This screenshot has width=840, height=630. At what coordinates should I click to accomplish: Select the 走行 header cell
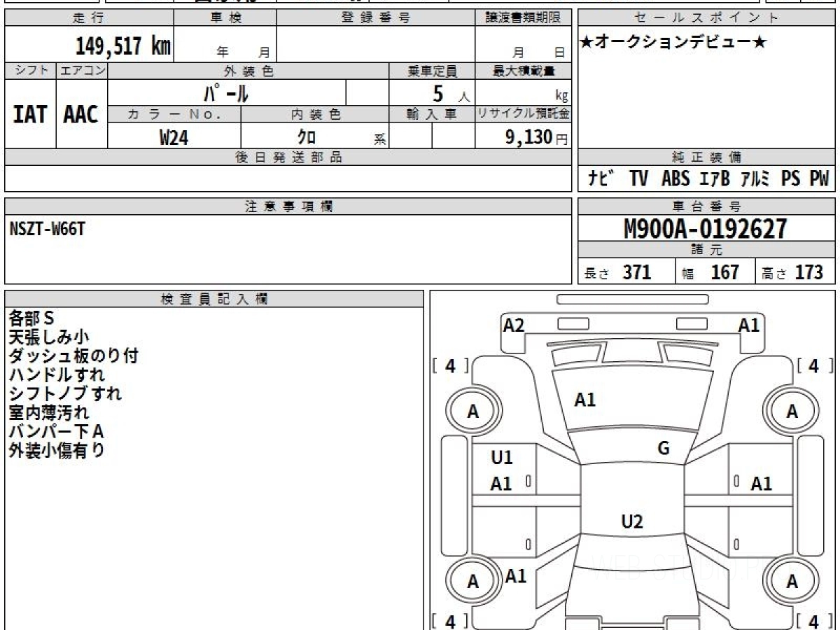[x=89, y=18]
